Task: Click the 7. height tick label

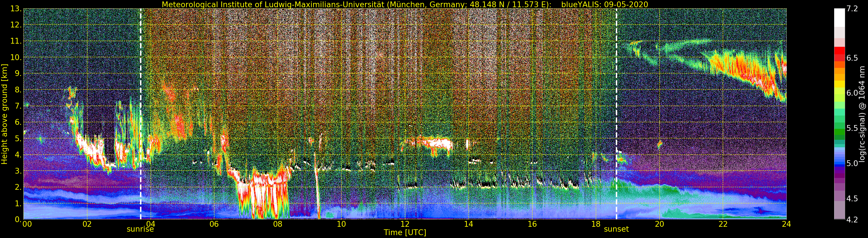Action: (x=18, y=106)
